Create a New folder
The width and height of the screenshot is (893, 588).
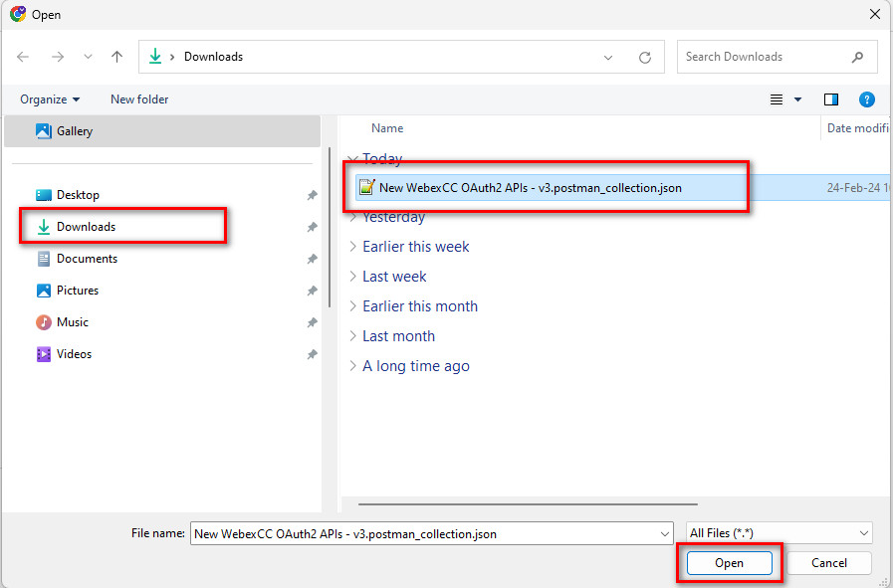click(139, 99)
